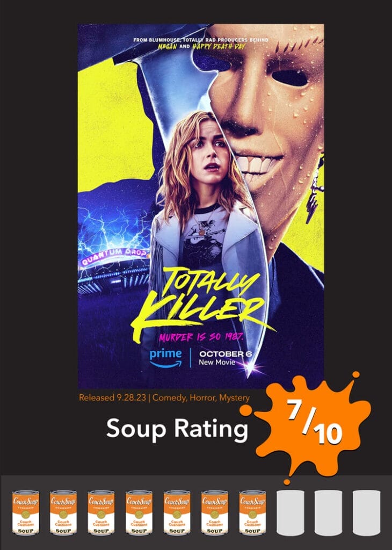This screenshot has height=550, width=392.
Task: Click the seventh orange soup can
Action: tap(252, 512)
